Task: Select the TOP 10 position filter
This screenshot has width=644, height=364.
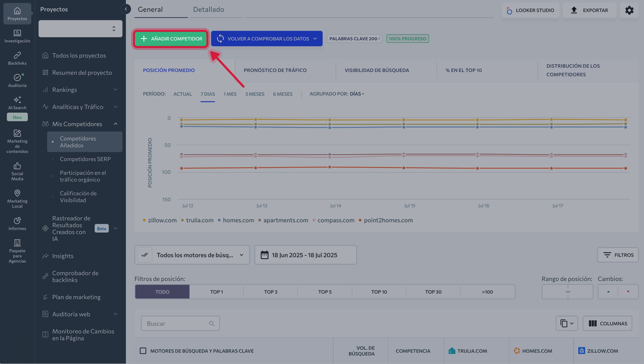Action: pos(379,292)
